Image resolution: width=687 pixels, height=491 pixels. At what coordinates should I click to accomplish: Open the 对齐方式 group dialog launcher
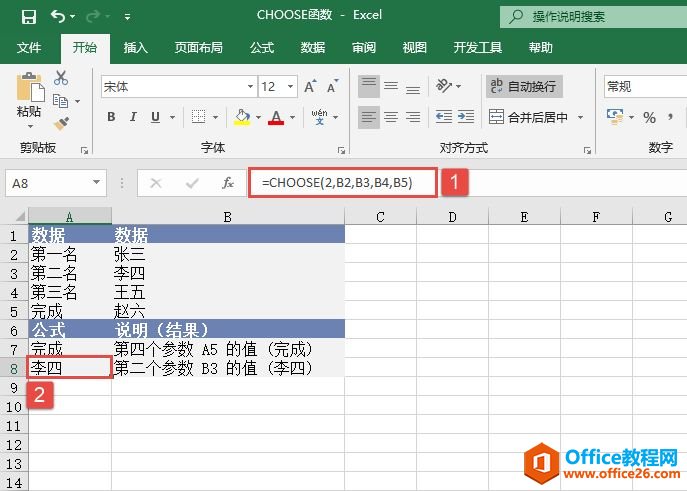pyautogui.click(x=587, y=151)
